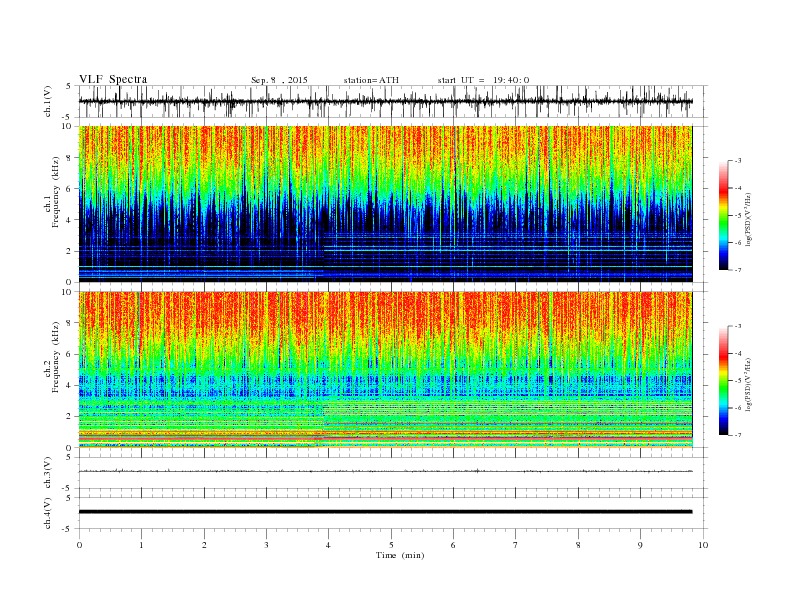Image resolution: width=792 pixels, height=612 pixels.
Task: Click the ch.3 voltage trace
Action: pos(385,471)
